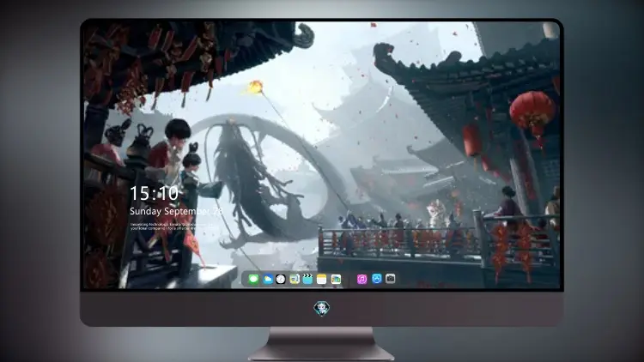Launch the Weather app from the dock
The width and height of the screenshot is (644, 362).
tap(267, 279)
